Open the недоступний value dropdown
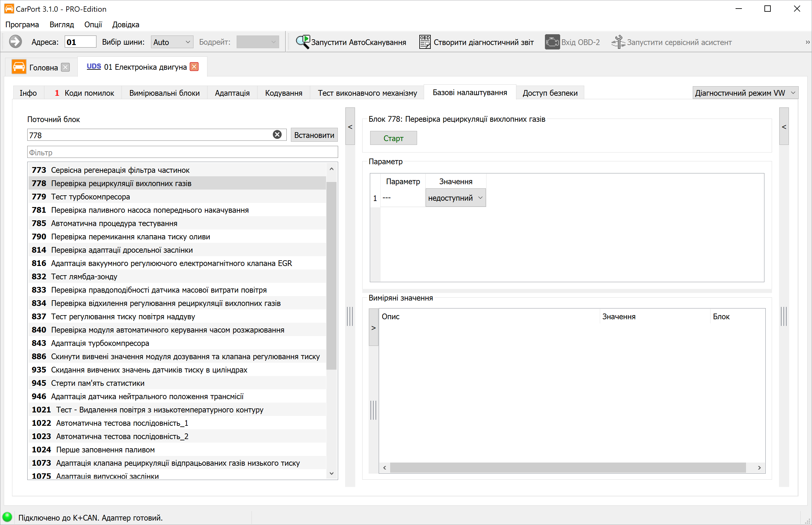 [455, 198]
